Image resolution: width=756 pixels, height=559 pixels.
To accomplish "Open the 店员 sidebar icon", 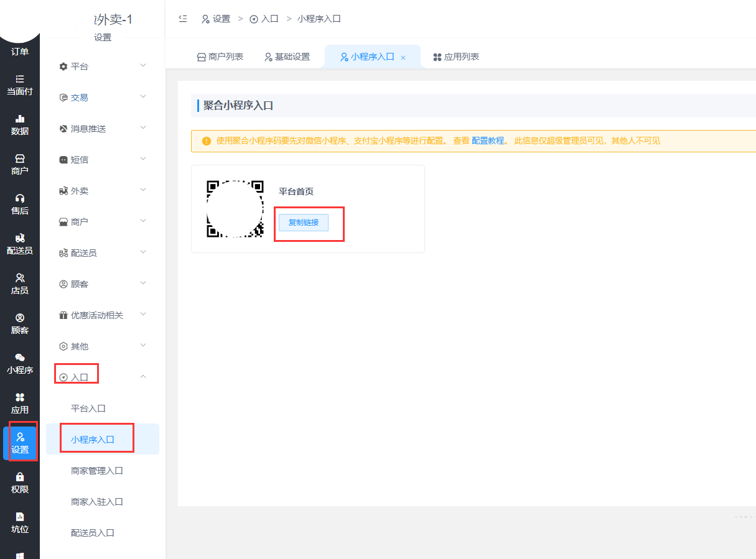I will 20,284.
